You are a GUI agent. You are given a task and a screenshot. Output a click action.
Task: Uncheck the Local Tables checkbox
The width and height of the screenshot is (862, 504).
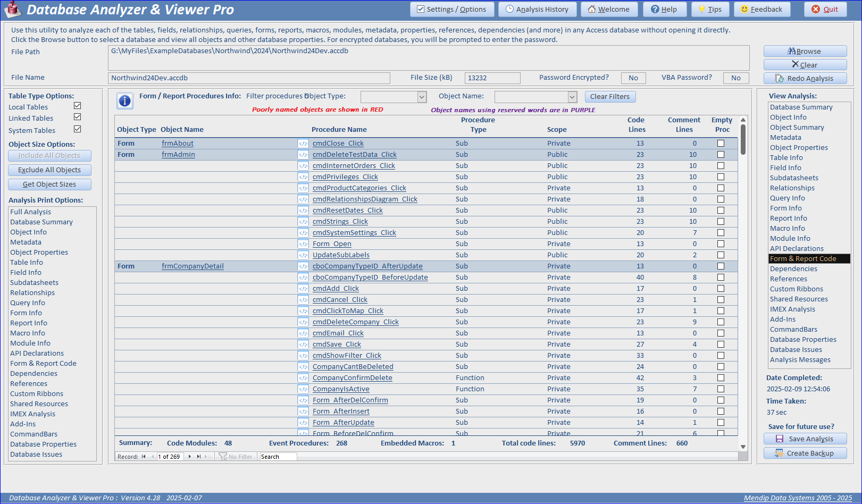[78, 106]
